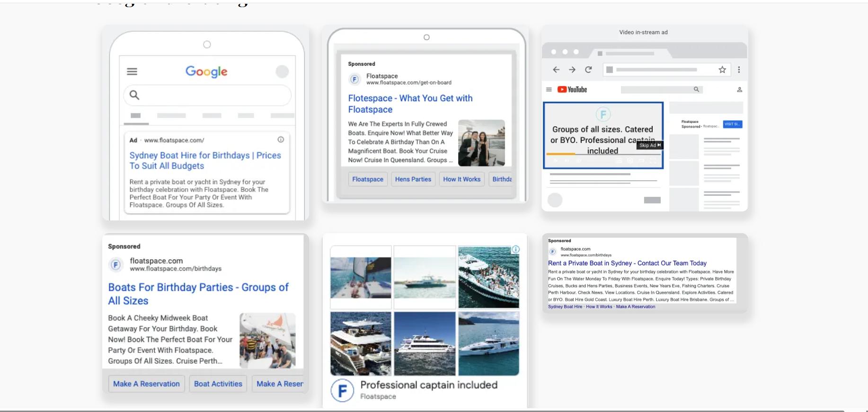
Task: Click the browser reload icon
Action: pyautogui.click(x=588, y=70)
